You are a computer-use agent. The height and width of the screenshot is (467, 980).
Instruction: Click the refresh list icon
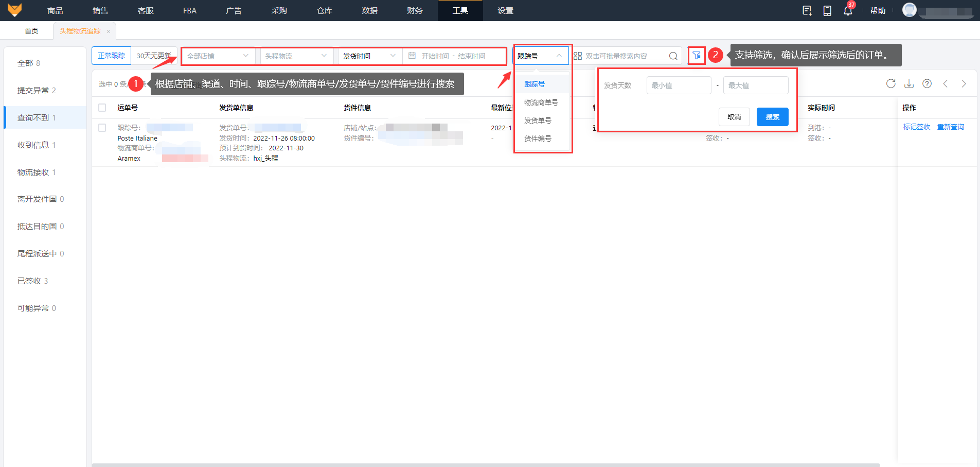click(x=891, y=83)
